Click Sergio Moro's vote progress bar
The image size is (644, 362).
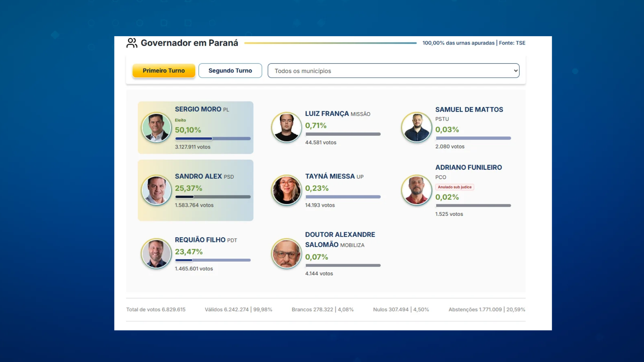click(213, 138)
